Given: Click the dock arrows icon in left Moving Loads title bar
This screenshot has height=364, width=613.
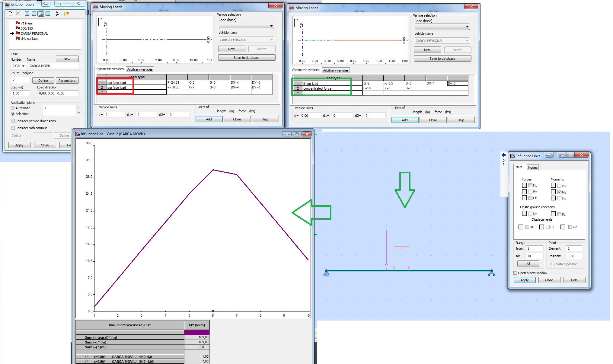Looking at the screenshot, I should [46, 4].
